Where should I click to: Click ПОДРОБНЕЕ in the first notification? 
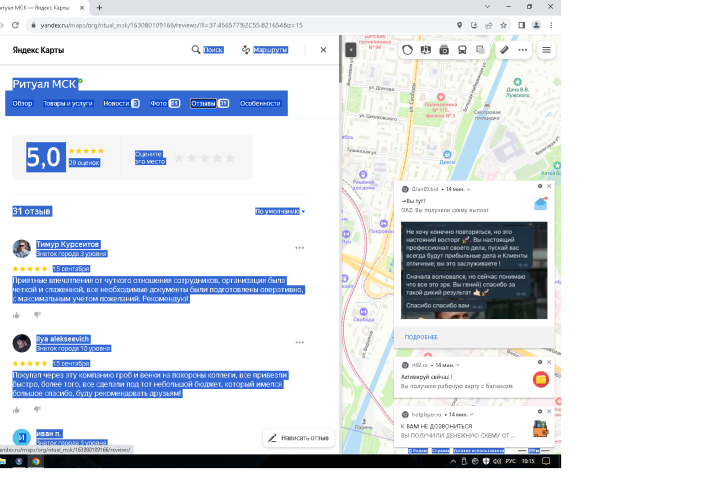pos(421,337)
